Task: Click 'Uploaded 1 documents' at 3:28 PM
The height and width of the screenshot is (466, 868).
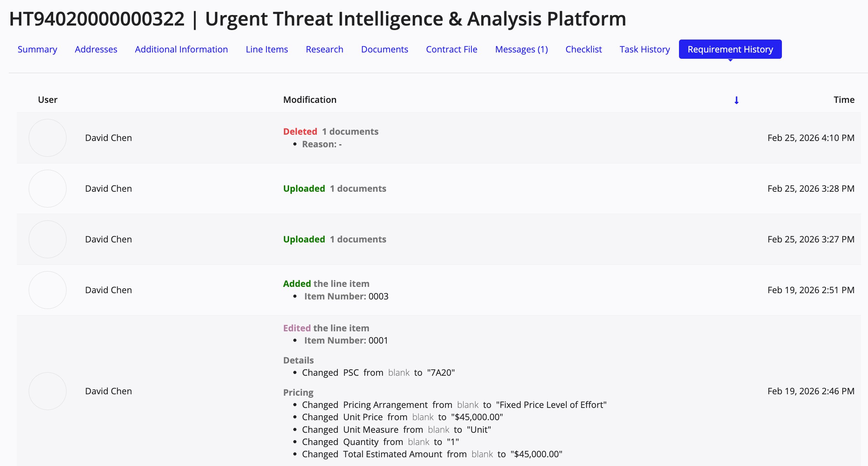Action: pyautogui.click(x=335, y=189)
